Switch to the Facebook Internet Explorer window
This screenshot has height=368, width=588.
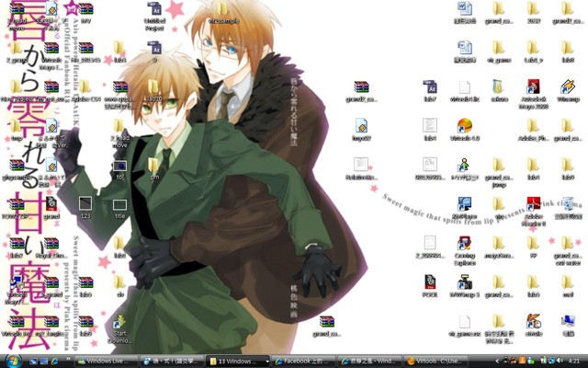[303, 362]
